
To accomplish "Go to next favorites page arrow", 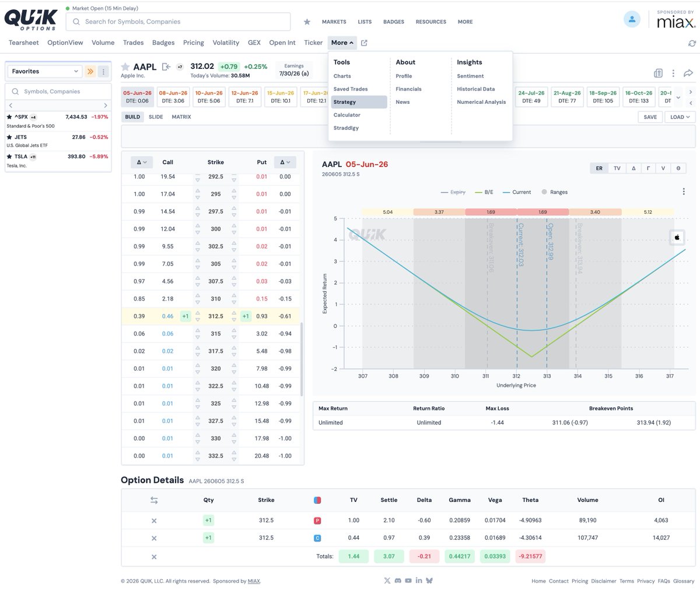I will click(x=106, y=106).
